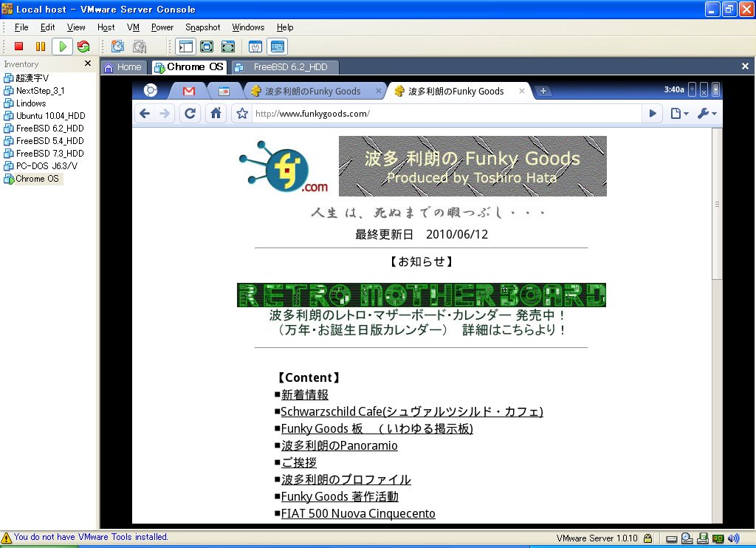Screen dimensions: 756x548
Task: Take a snapshot using the toolbar icon
Action: (117, 47)
